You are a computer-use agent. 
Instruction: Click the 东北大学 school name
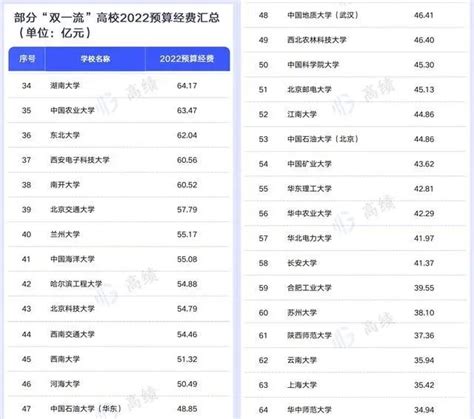(65, 135)
